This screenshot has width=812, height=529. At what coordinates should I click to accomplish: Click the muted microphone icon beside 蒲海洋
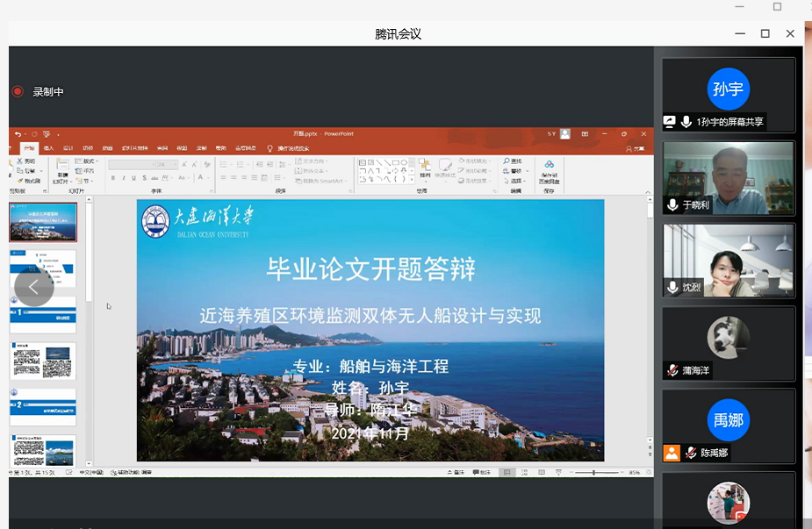point(672,370)
